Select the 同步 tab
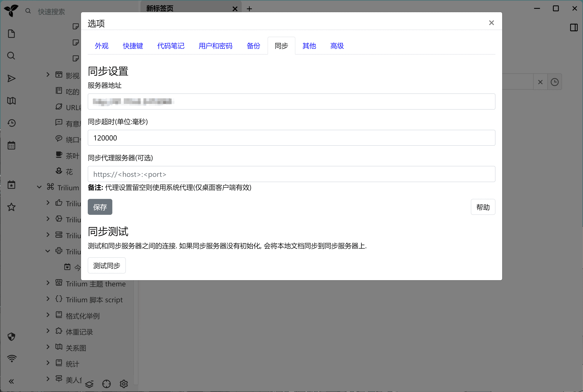583x392 pixels. click(x=281, y=46)
